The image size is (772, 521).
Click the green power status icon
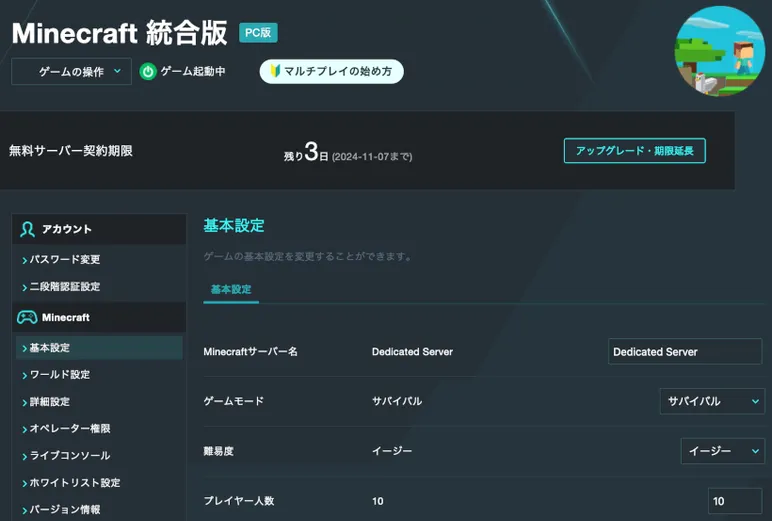[148, 71]
